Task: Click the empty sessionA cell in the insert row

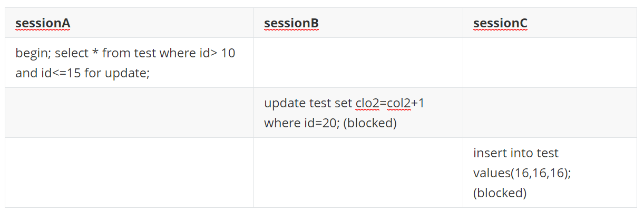Action: 129,173
